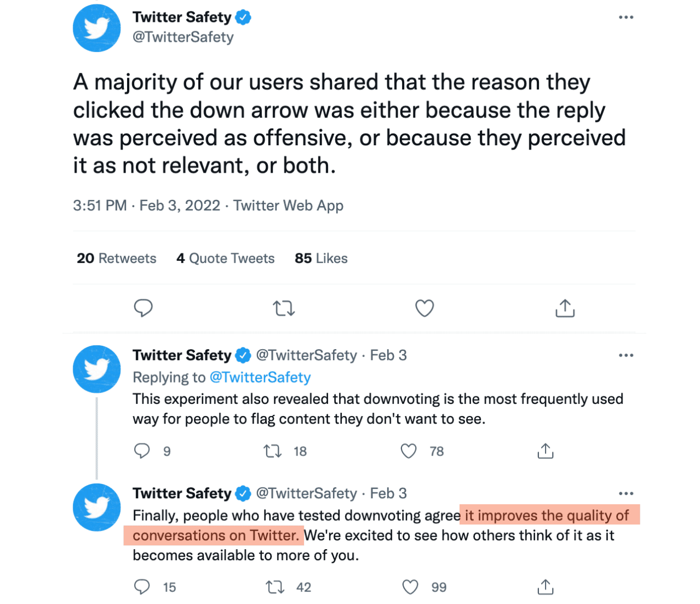Image resolution: width=700 pixels, height=604 pixels.
Task: Open Twitter Safety's profile via avatar
Action: [x=96, y=28]
